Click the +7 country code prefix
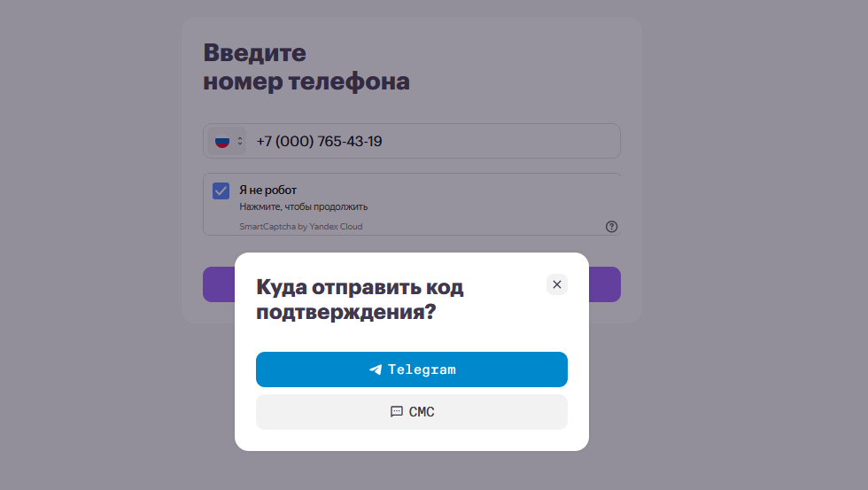 [x=265, y=142]
